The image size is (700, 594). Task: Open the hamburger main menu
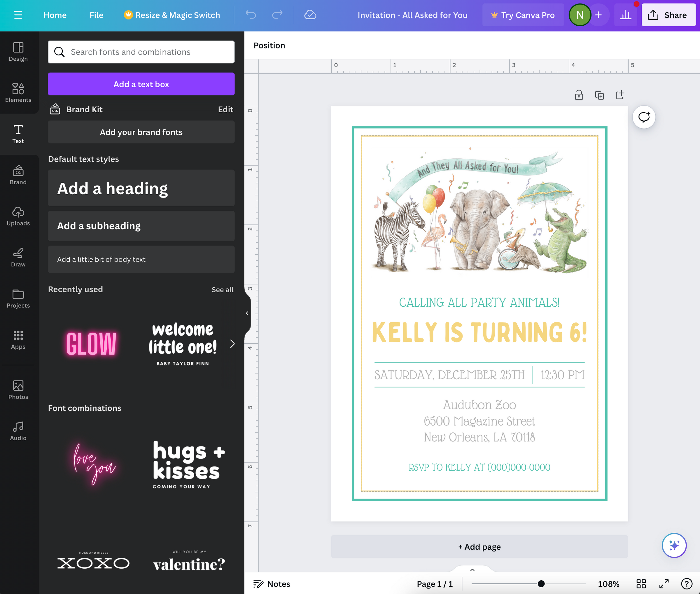pos(18,15)
